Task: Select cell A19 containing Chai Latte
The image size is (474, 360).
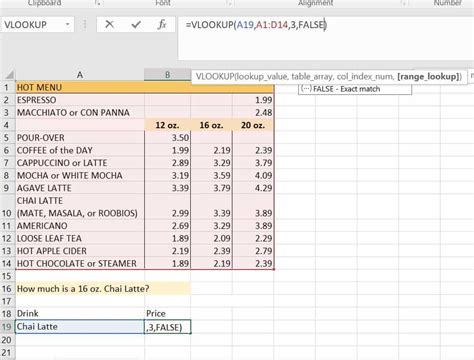Action: (x=80, y=327)
